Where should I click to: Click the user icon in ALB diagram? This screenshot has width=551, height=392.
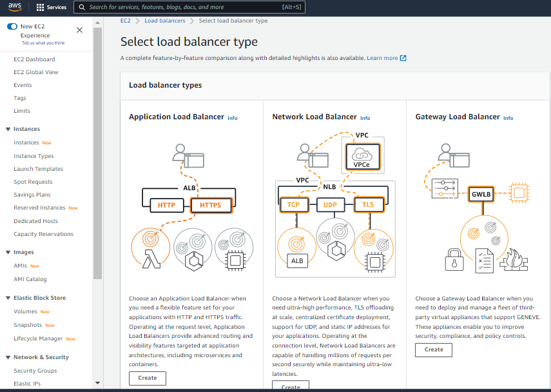180,153
